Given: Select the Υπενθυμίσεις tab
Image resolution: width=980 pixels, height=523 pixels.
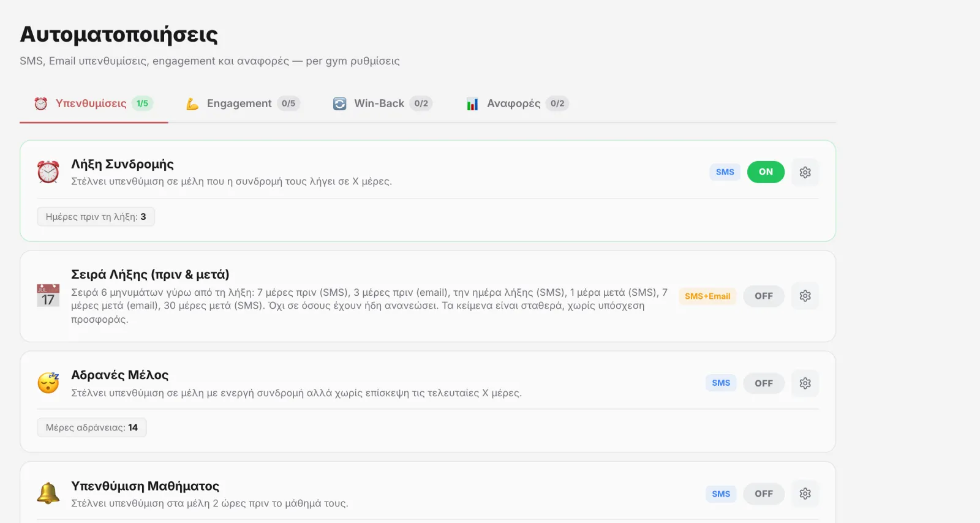Looking at the screenshot, I should [94, 103].
